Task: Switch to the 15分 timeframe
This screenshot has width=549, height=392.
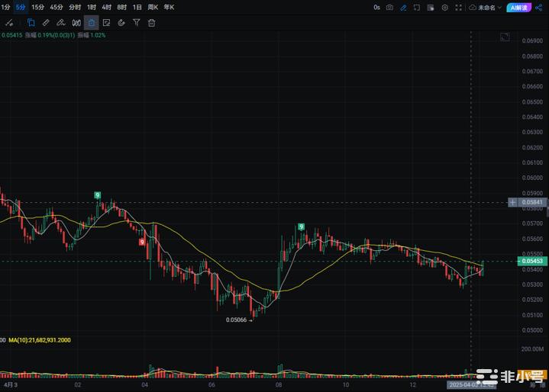Action: click(x=37, y=7)
